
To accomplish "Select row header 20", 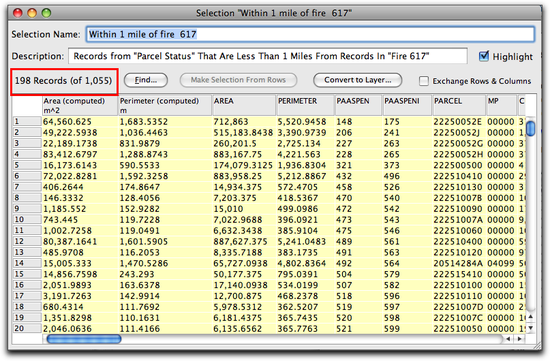I will point(27,328).
